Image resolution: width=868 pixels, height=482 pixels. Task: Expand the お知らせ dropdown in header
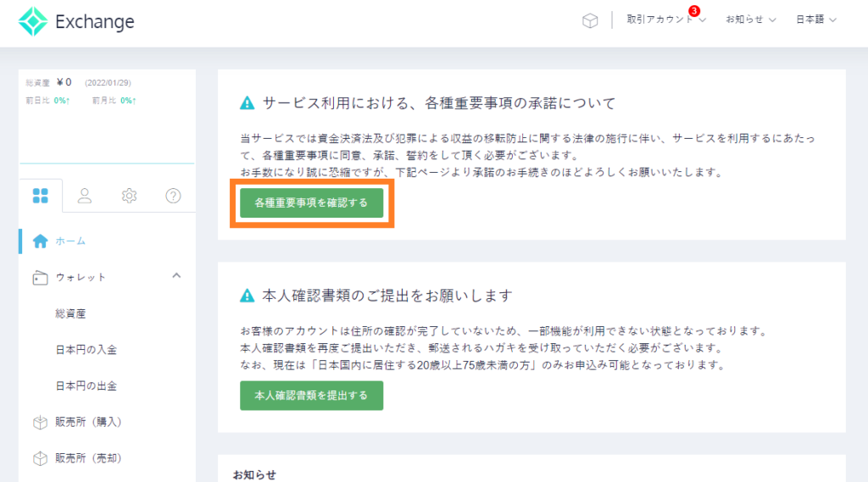click(x=751, y=19)
